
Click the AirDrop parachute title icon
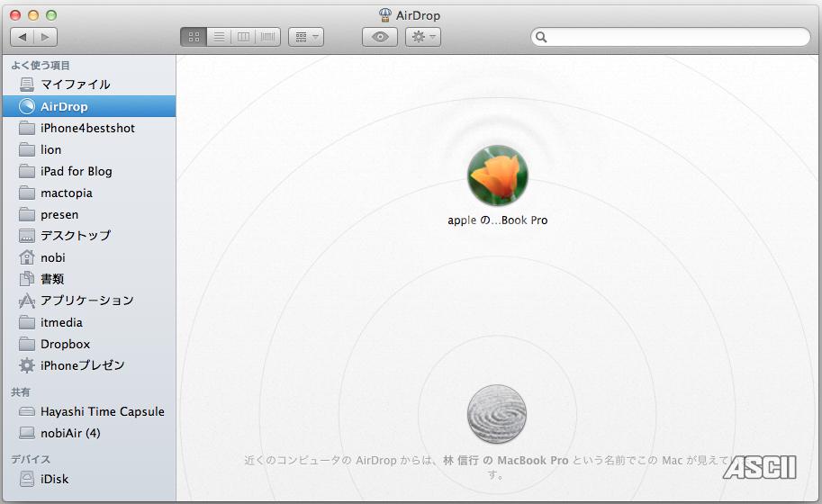click(384, 15)
